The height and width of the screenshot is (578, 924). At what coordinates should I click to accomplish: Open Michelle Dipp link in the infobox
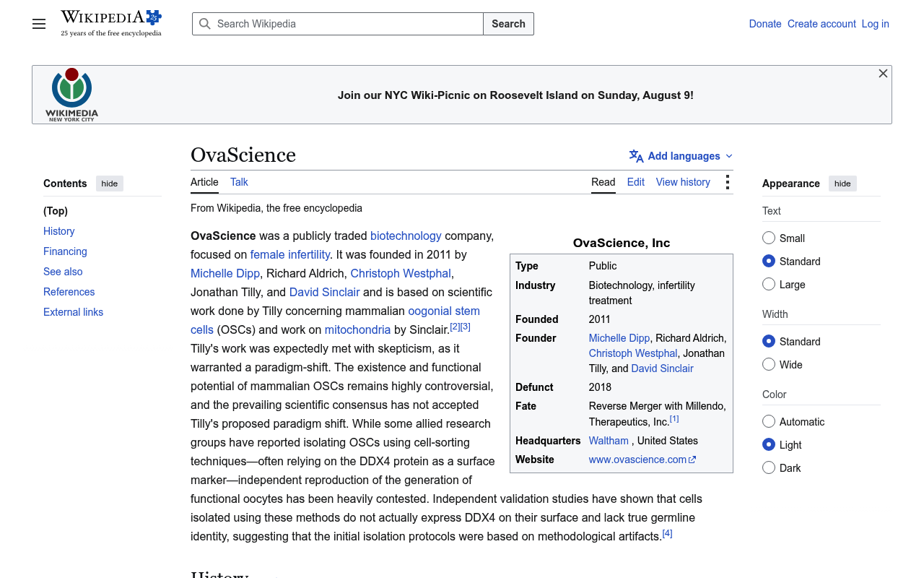pyautogui.click(x=619, y=338)
